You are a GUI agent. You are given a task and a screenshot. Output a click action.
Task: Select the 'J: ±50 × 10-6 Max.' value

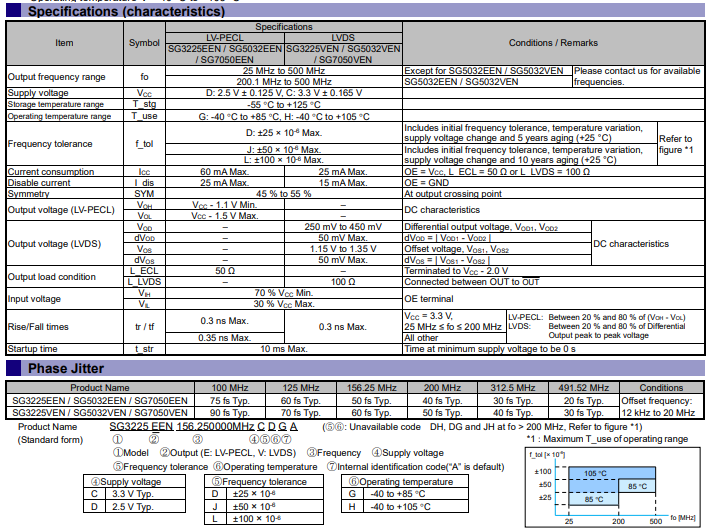pos(284,150)
